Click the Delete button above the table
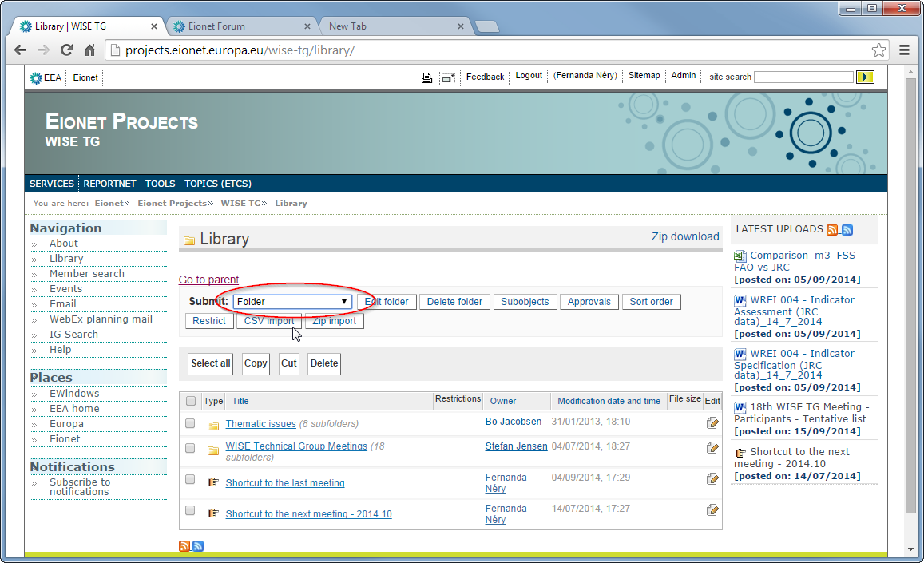This screenshot has height=563, width=924. (x=324, y=363)
